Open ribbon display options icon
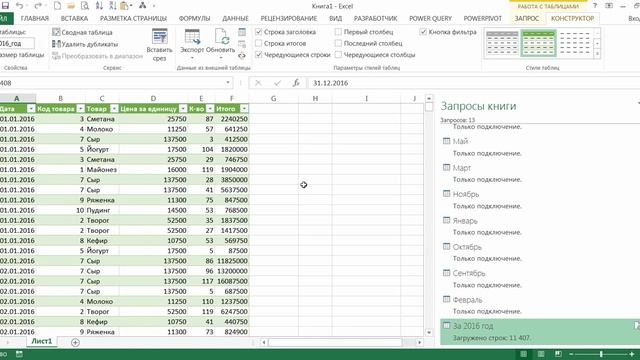This screenshot has width=640, height=360. click(609, 6)
